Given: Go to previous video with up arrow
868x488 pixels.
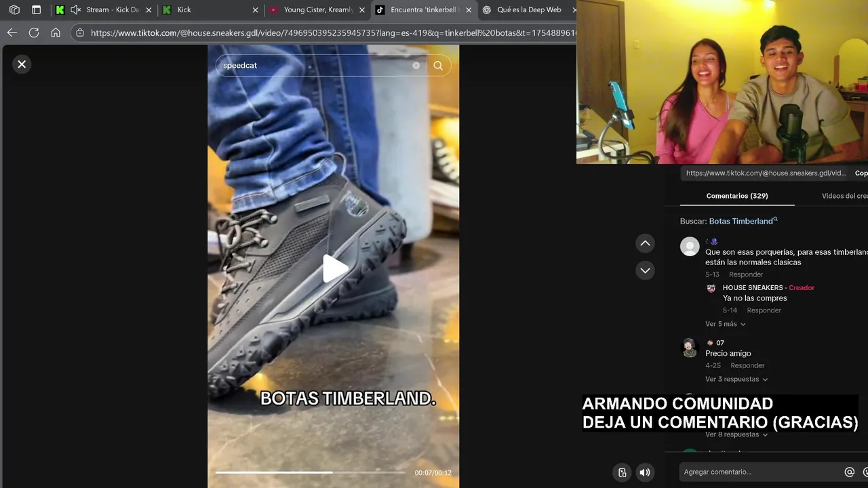Looking at the screenshot, I should coord(645,243).
